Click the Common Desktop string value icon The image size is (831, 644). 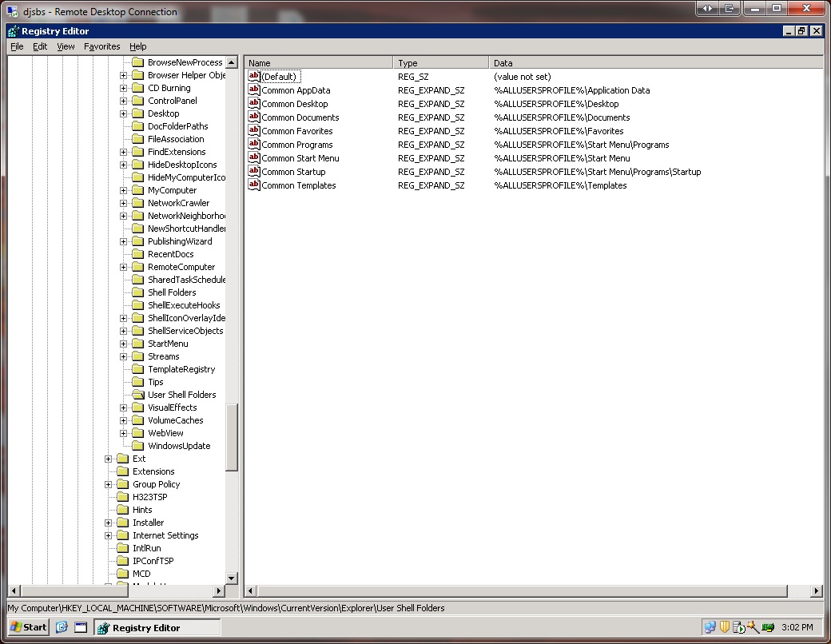[x=254, y=103]
